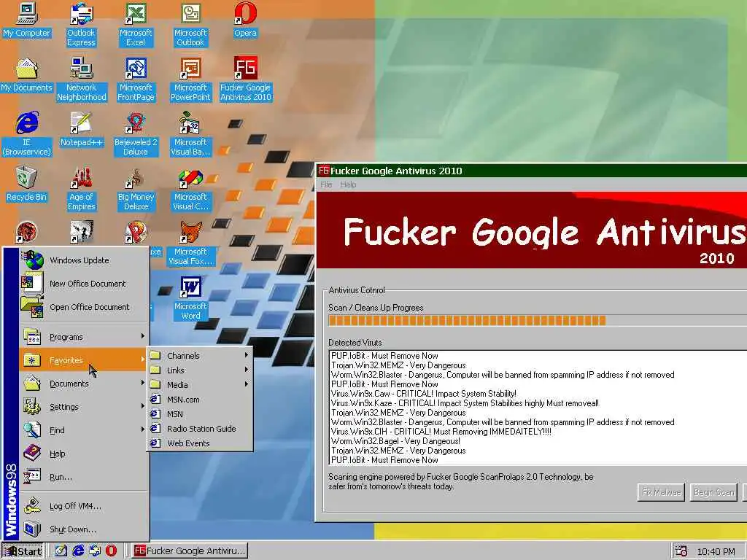
Task: Select the Fucker Google Antivirus 2010 desktop icon
Action: pyautogui.click(x=245, y=79)
